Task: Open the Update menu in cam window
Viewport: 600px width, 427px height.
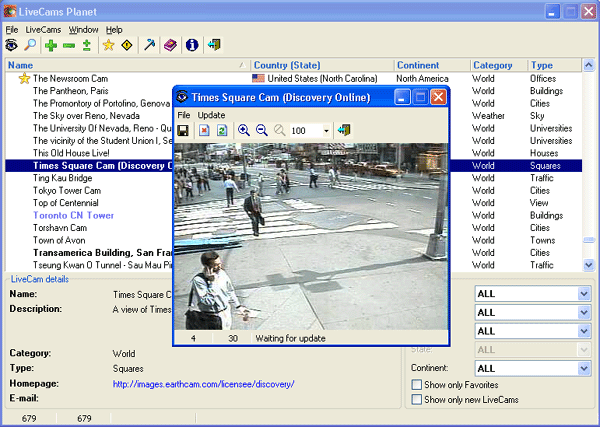Action: click(x=211, y=115)
